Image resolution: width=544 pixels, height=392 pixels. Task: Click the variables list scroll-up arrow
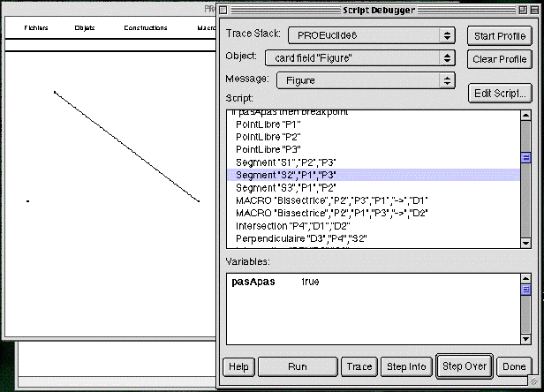(x=525, y=279)
